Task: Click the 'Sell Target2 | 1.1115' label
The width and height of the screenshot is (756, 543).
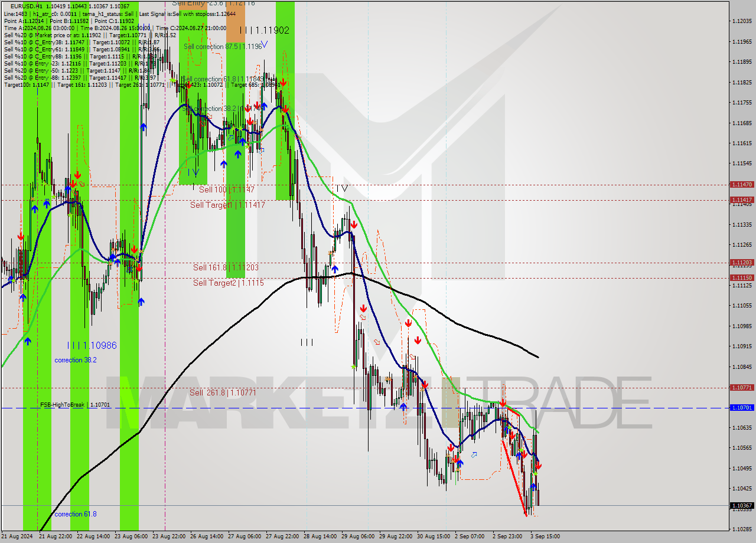Action: [228, 283]
